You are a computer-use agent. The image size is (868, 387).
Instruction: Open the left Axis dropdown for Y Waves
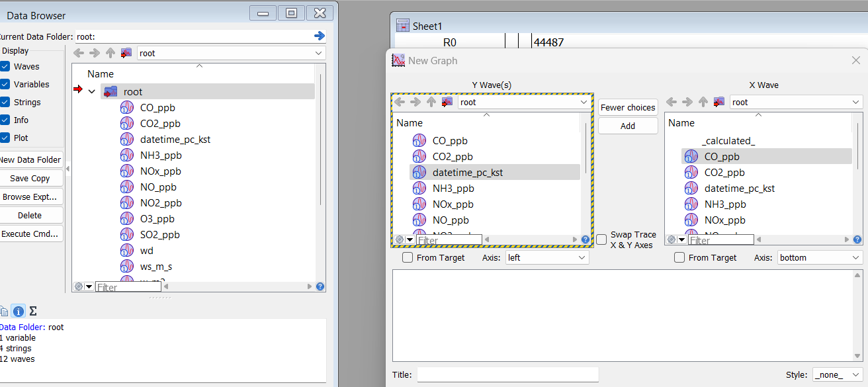click(547, 257)
